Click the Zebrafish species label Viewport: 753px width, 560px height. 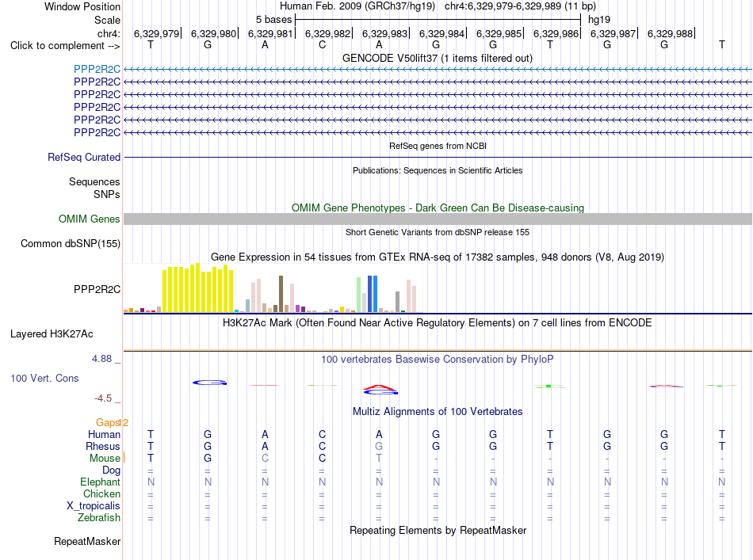[99, 518]
